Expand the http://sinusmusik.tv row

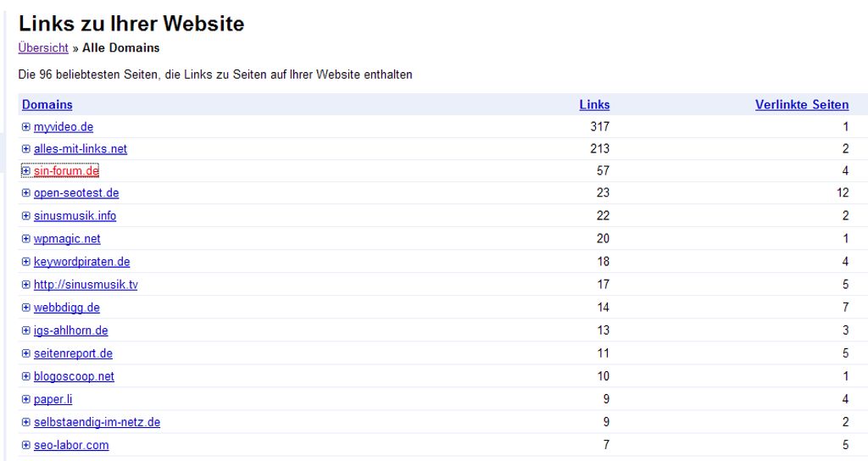click(26, 285)
